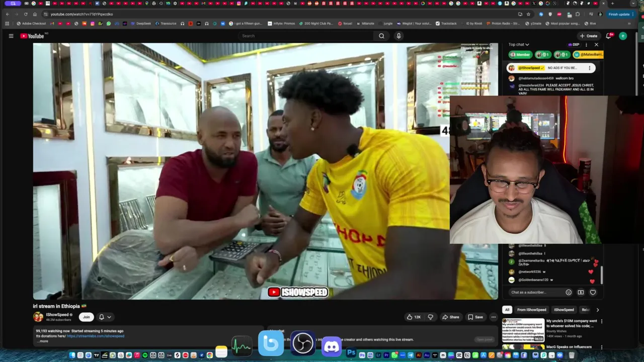
Task: Open the chat emoji picker
Action: click(569, 292)
